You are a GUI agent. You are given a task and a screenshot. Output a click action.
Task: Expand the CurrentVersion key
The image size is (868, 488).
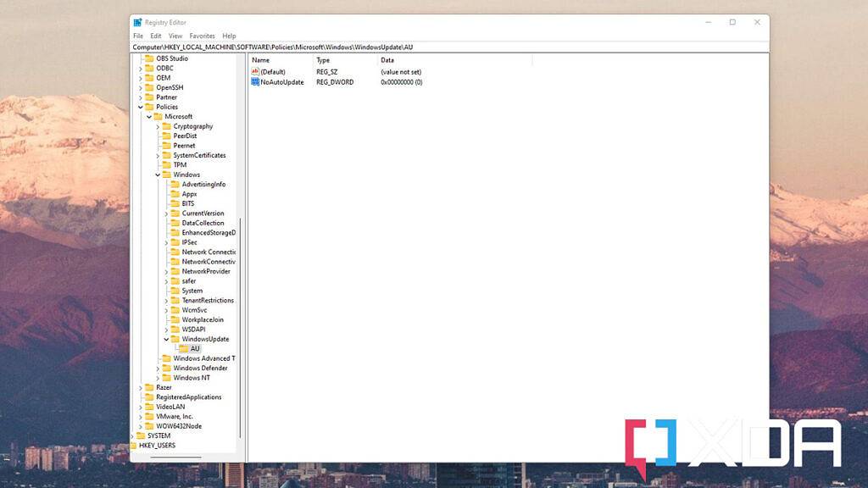[x=167, y=213]
